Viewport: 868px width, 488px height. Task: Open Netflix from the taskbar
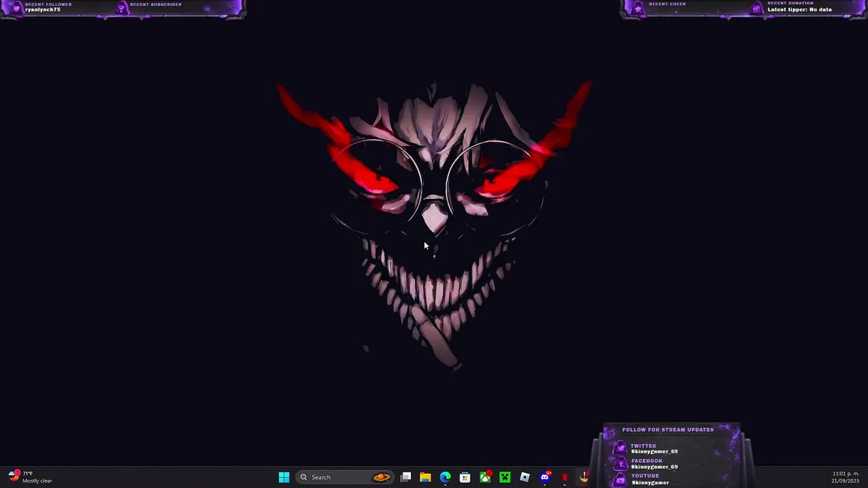564,477
